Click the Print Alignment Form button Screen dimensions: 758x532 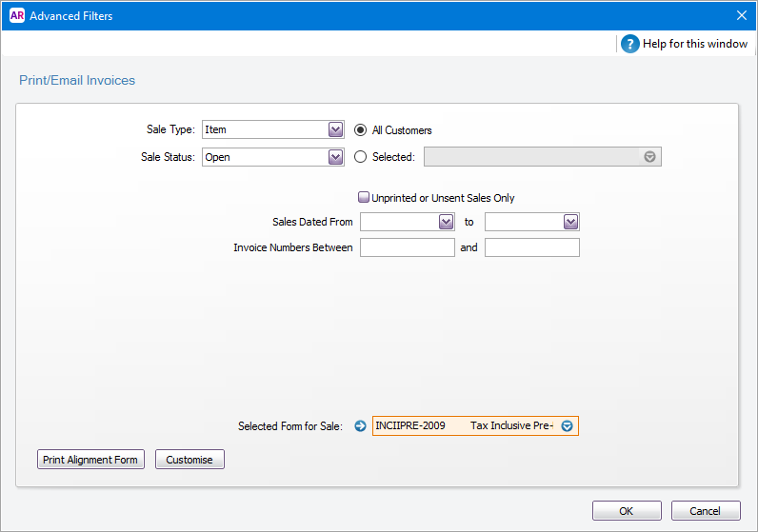point(90,460)
